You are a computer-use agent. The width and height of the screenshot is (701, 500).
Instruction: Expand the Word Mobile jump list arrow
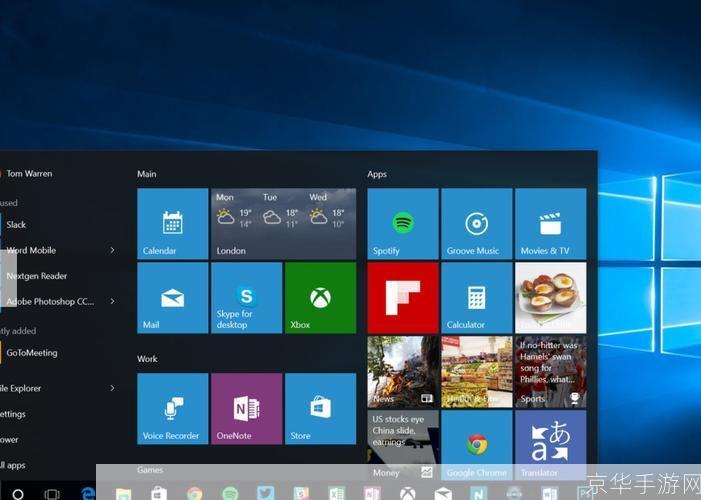[112, 250]
